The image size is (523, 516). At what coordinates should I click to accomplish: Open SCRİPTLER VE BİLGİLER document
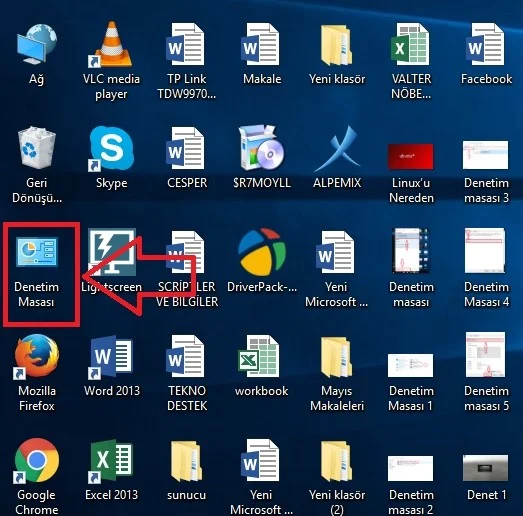point(186,252)
